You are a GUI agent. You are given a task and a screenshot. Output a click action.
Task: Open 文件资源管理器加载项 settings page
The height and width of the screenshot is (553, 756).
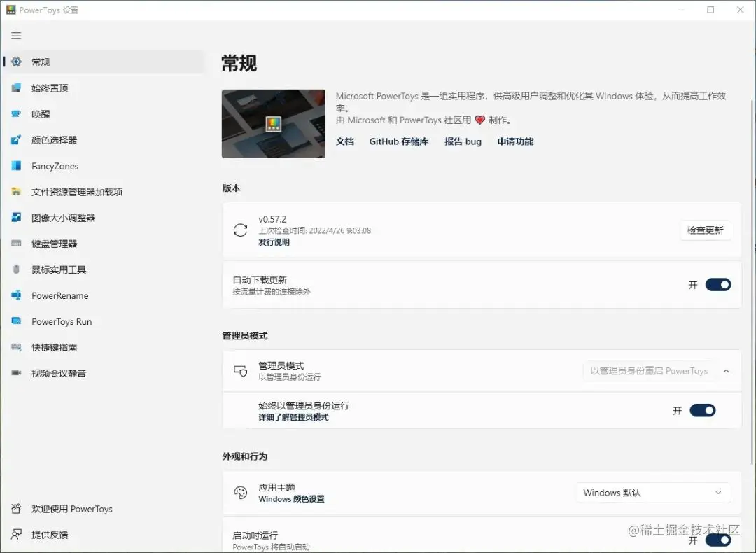pyautogui.click(x=104, y=192)
